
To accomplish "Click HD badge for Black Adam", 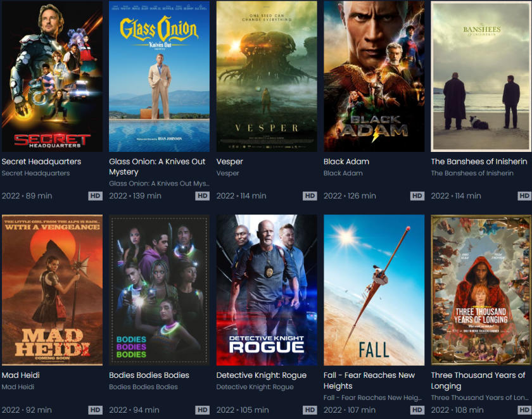I will click(x=417, y=196).
